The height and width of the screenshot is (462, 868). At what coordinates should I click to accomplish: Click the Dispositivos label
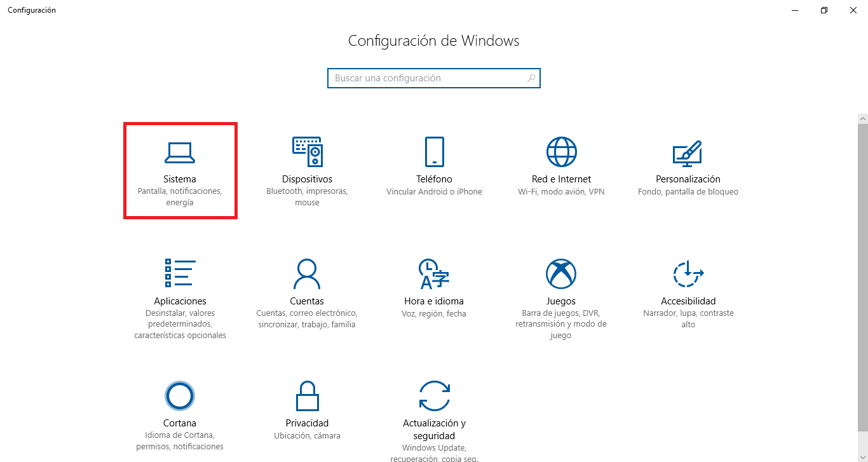pos(307,179)
